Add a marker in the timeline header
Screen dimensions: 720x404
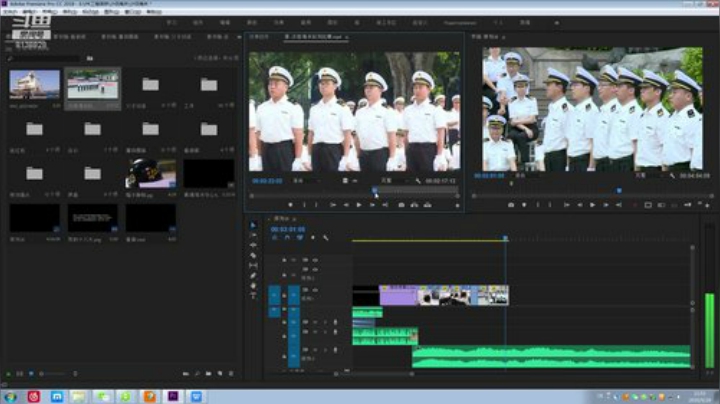point(313,237)
